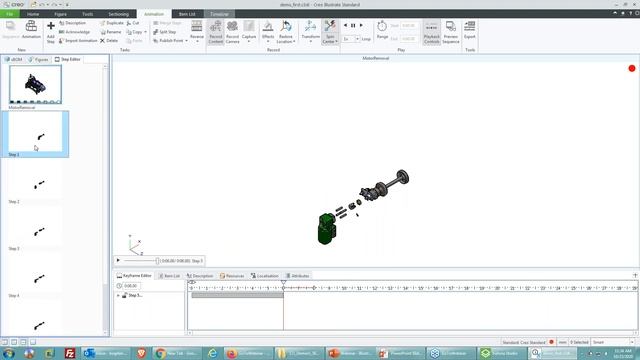Image resolution: width=640 pixels, height=360 pixels.
Task: Select the Step 1 thumbnail
Action: tap(35, 132)
